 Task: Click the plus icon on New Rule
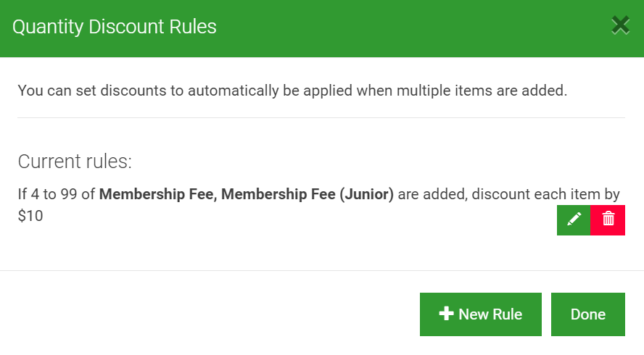point(446,314)
